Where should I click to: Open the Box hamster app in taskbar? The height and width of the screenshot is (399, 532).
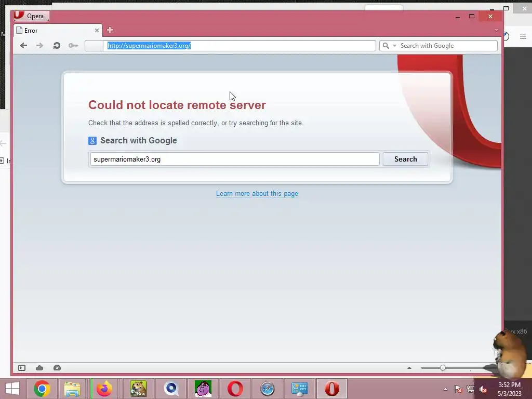[138, 389]
